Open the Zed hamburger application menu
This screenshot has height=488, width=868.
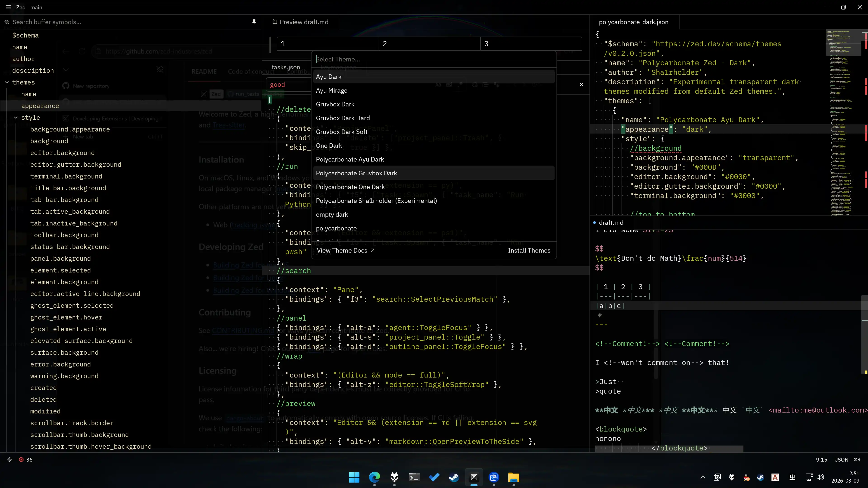pyautogui.click(x=8, y=7)
